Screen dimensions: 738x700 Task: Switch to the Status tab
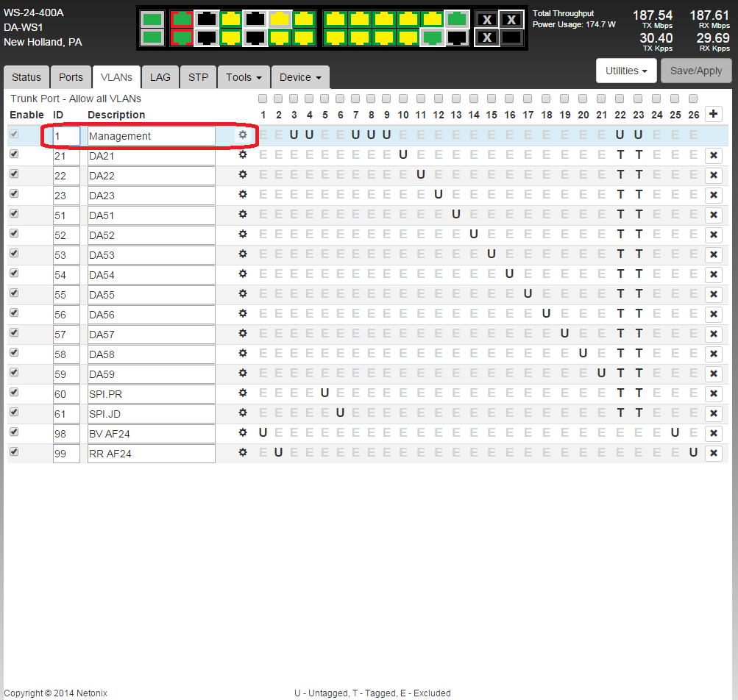(x=26, y=77)
